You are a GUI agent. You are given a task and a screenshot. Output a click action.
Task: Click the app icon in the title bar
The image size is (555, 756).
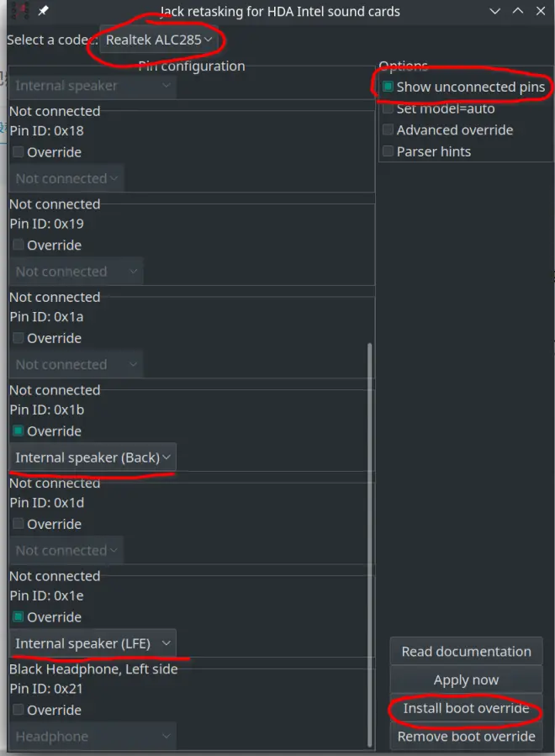(18, 10)
